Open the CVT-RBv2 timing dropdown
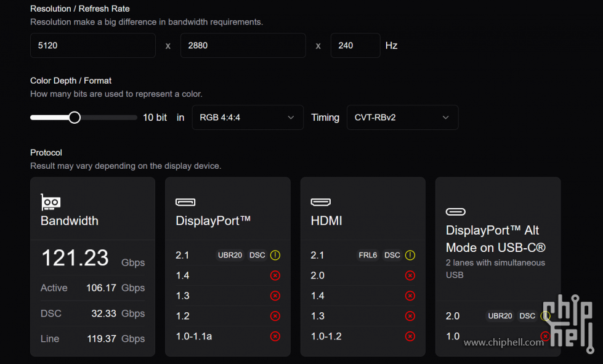Image resolution: width=603 pixels, height=364 pixels. pos(402,118)
